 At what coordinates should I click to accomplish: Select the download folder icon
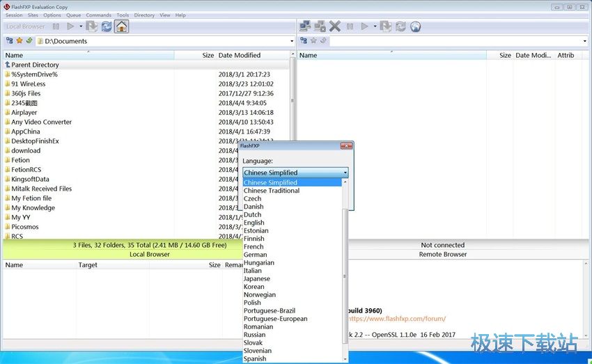[x=7, y=150]
